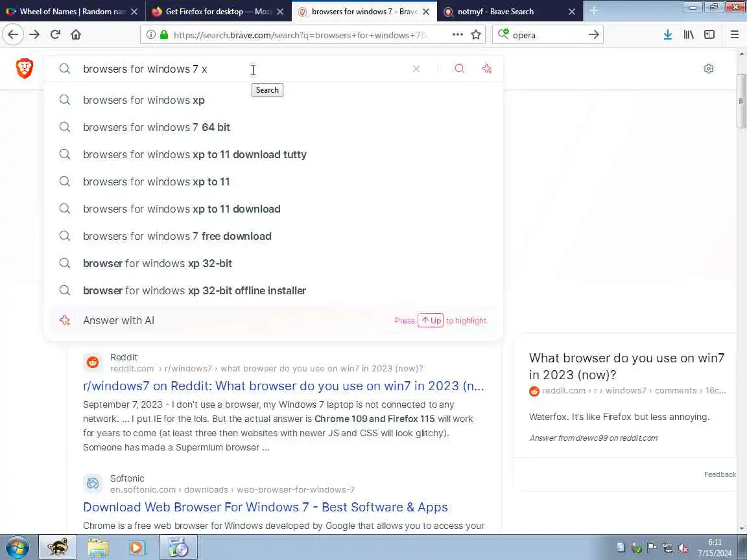Image resolution: width=747 pixels, height=560 pixels.
Task: Switch to Wheel of Names tab
Action: pyautogui.click(x=71, y=12)
